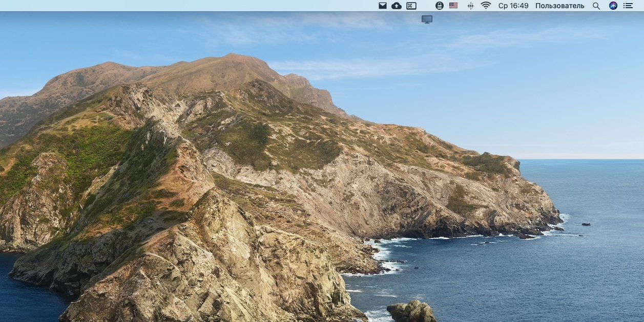Toggle Bluetooth via its menu bar icon
644x322 pixels.
point(470,6)
